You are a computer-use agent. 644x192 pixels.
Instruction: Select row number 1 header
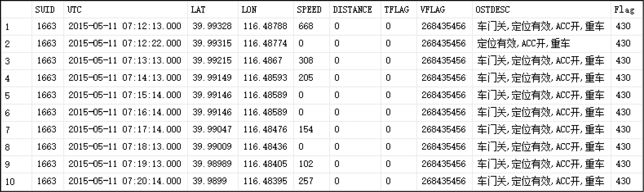(x=17, y=27)
